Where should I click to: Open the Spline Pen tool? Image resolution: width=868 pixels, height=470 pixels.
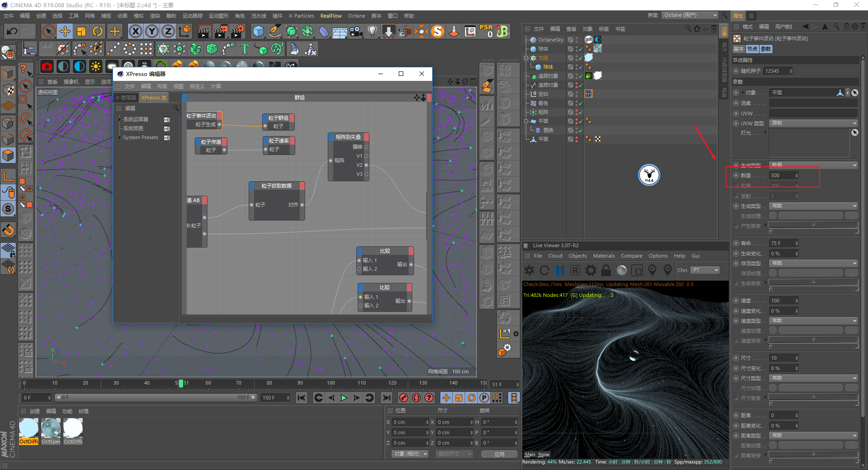click(x=275, y=31)
